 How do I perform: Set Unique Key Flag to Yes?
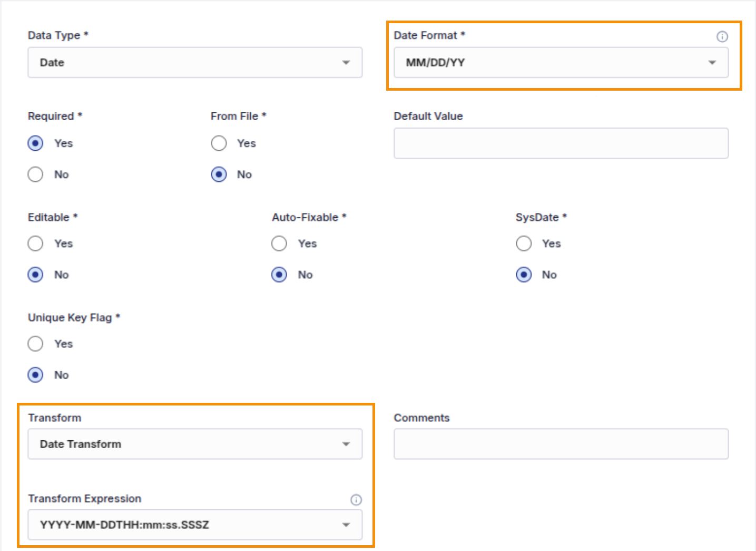[x=35, y=344]
